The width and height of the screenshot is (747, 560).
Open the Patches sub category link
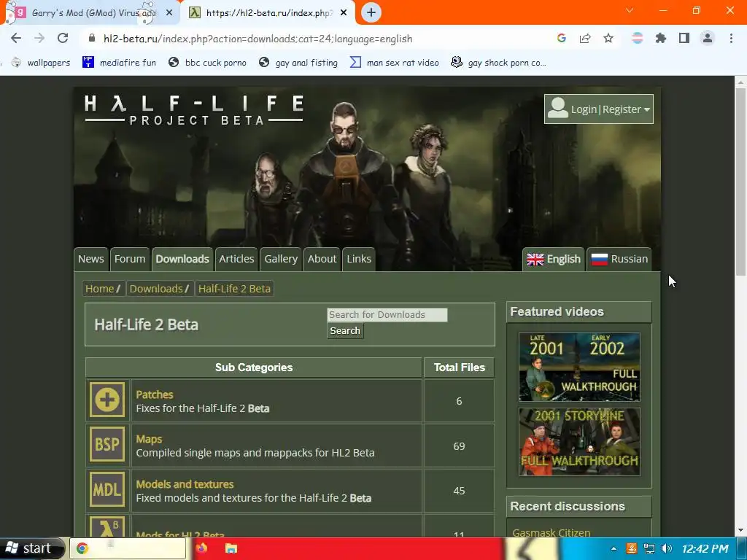155,394
